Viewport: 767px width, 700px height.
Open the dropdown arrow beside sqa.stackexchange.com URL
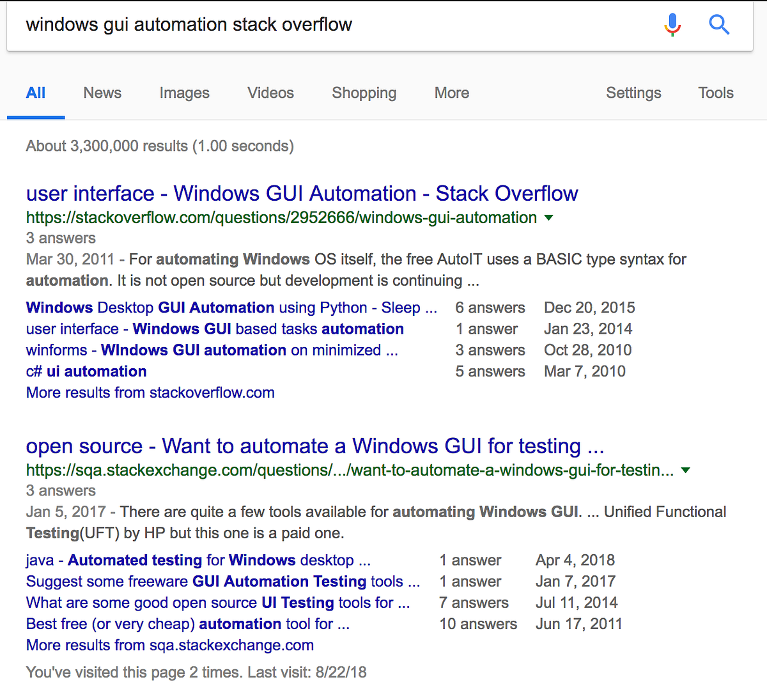[x=685, y=470]
